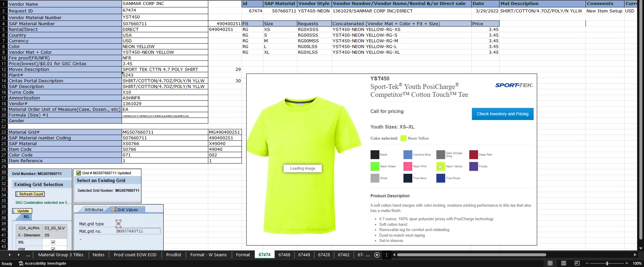
Task: Switch to Page Break Preview view
Action: pos(577,263)
